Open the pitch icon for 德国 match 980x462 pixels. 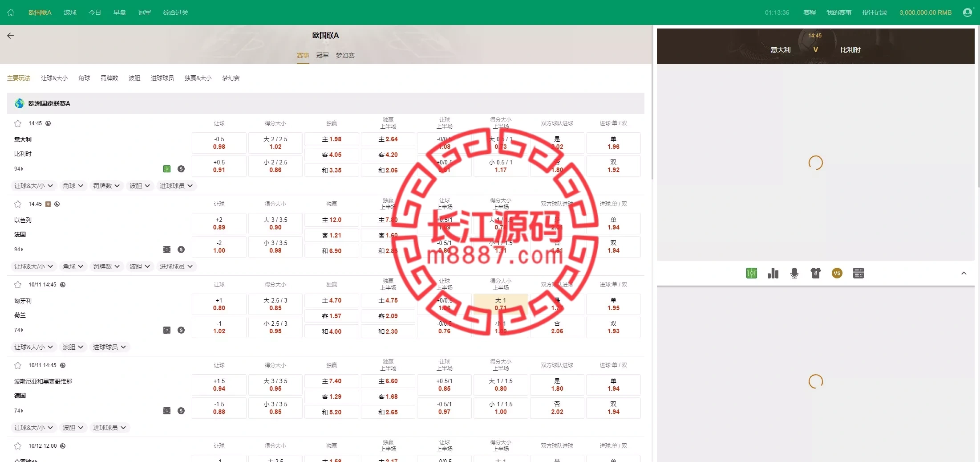tap(167, 411)
